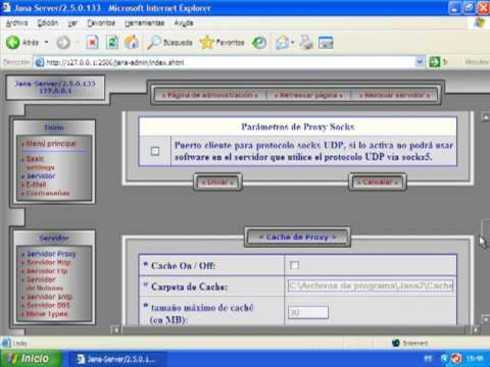Open the Mail button dropdown arrow

coord(293,43)
